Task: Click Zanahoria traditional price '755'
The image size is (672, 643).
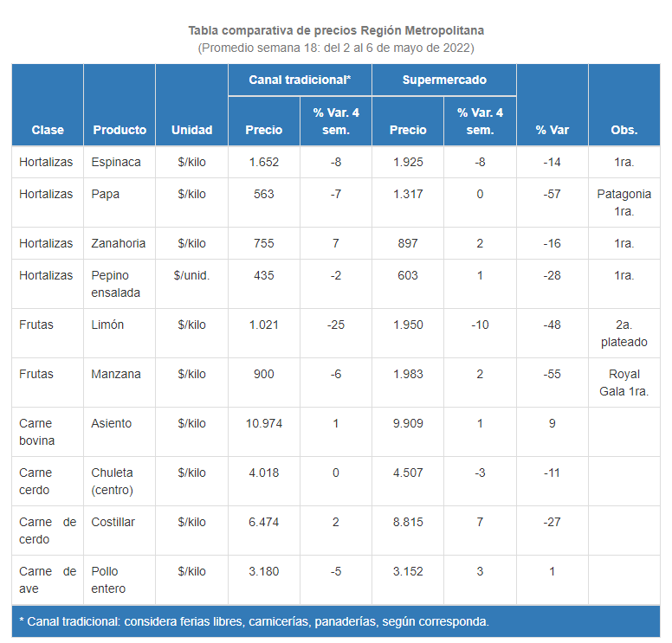Action: [263, 243]
